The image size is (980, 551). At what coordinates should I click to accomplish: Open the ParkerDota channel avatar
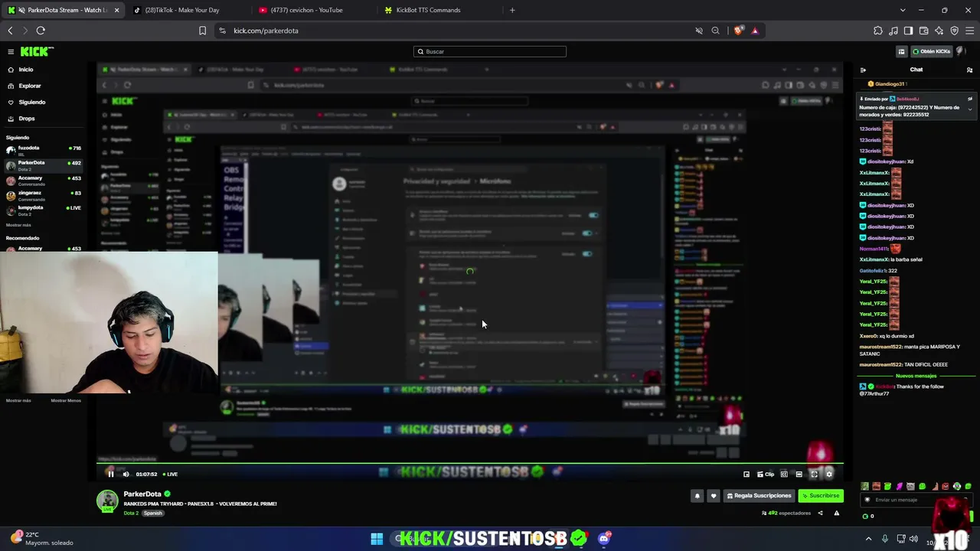(107, 500)
